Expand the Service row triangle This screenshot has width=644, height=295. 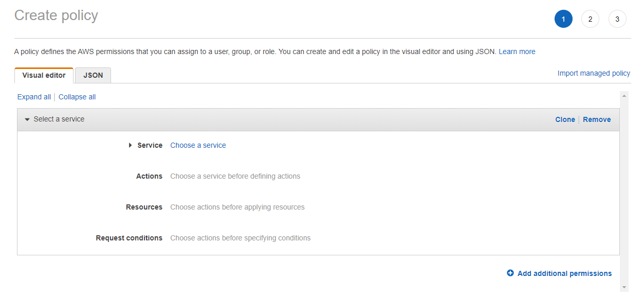click(x=131, y=145)
